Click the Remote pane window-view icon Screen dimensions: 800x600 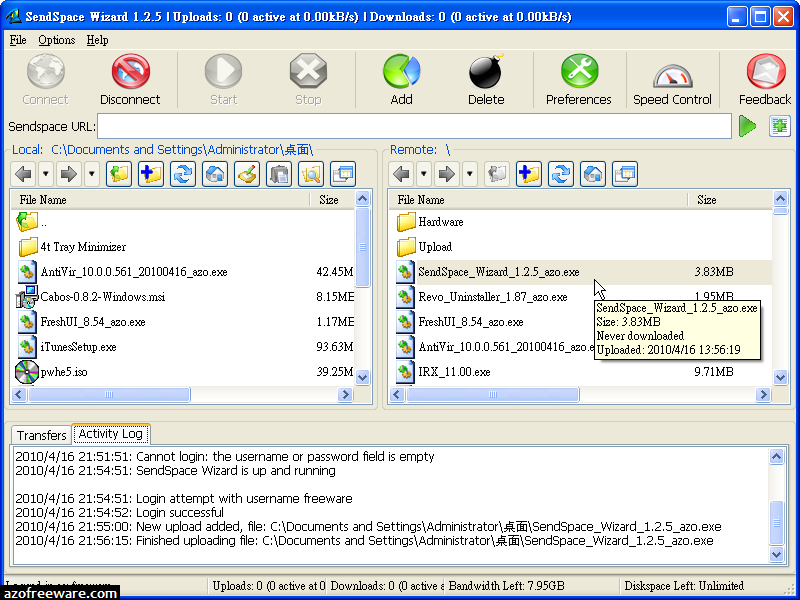(626, 174)
